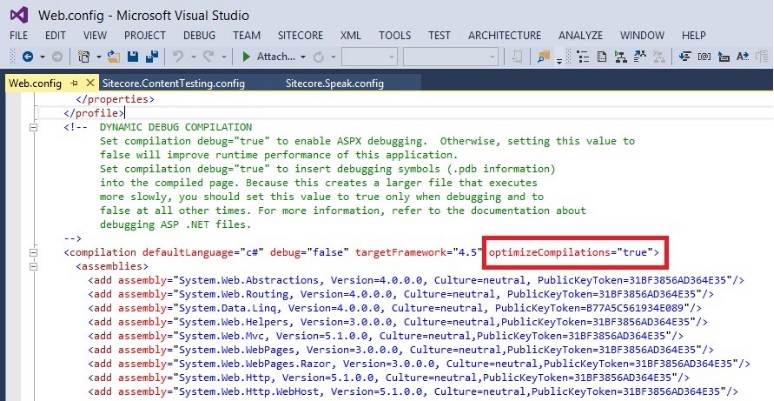Collapse the compilation element outline
The height and width of the screenshot is (401, 774).
[x=34, y=253]
